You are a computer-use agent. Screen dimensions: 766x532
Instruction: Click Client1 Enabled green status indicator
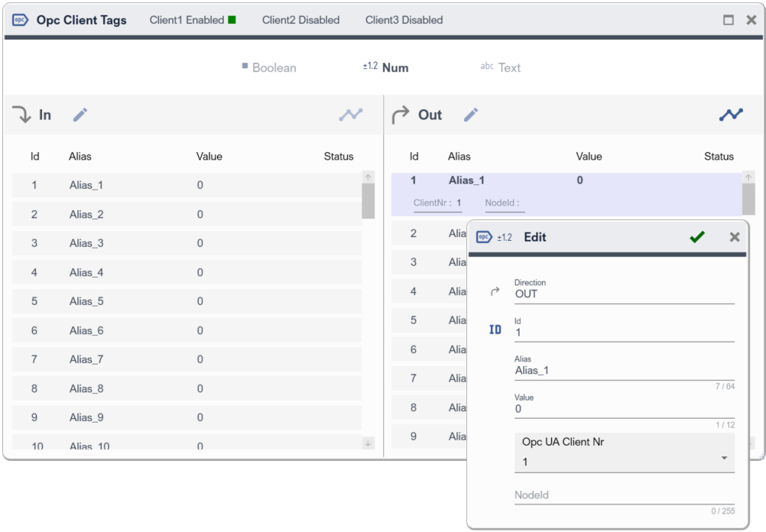coord(232,20)
